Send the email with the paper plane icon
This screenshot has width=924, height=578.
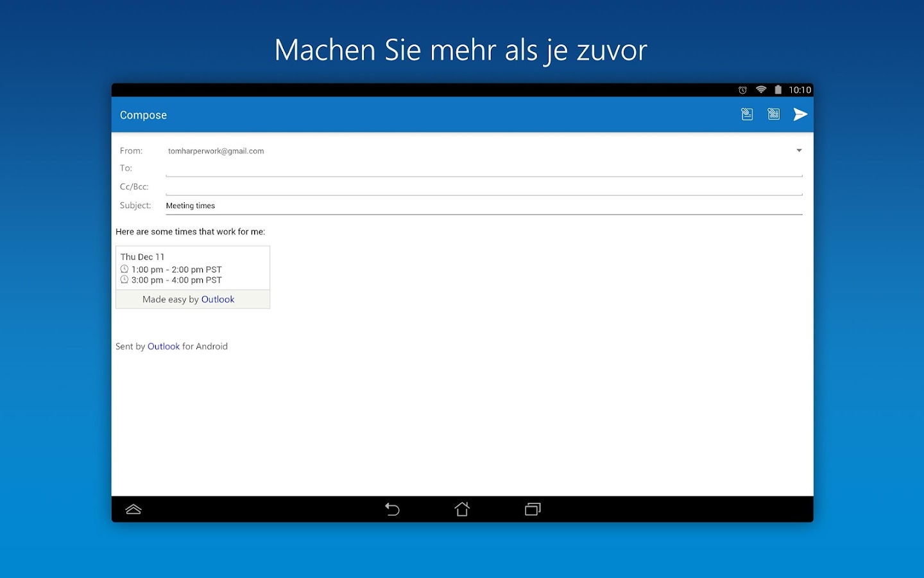(800, 114)
